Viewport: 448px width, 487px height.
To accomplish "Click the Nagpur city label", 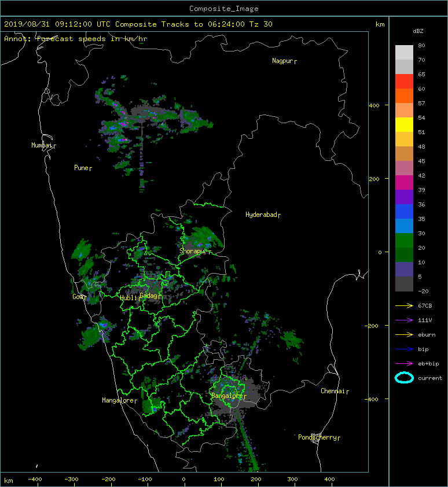I will click(x=284, y=61).
